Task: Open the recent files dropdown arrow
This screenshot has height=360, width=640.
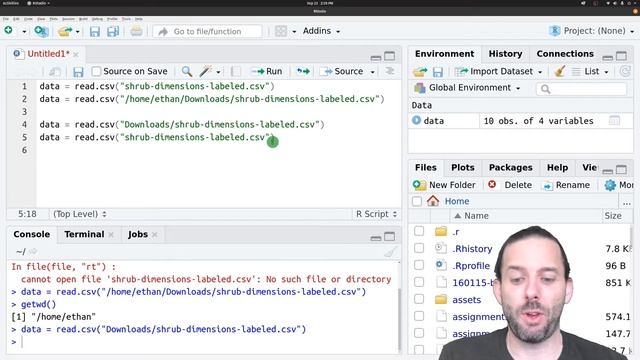Action: [x=78, y=31]
